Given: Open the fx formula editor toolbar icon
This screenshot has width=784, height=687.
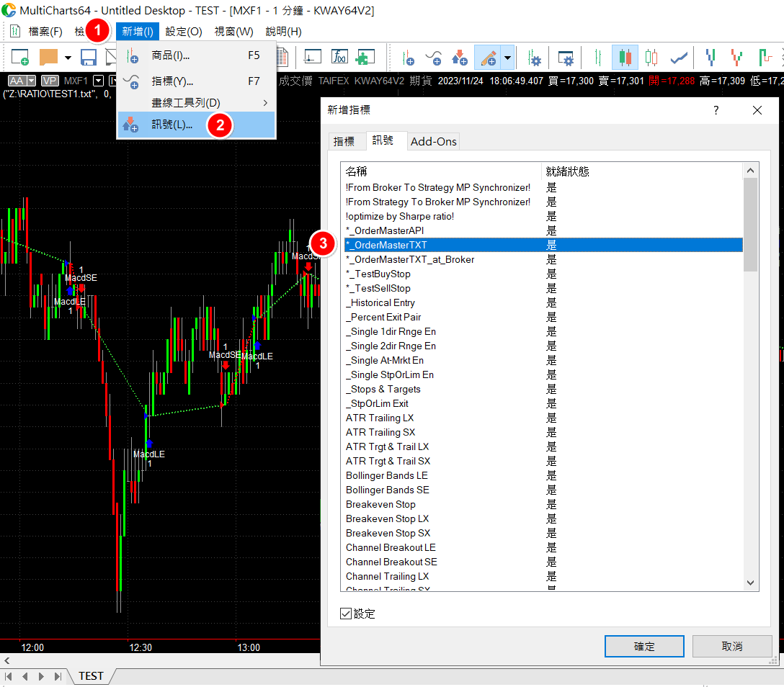Looking at the screenshot, I should click(339, 58).
